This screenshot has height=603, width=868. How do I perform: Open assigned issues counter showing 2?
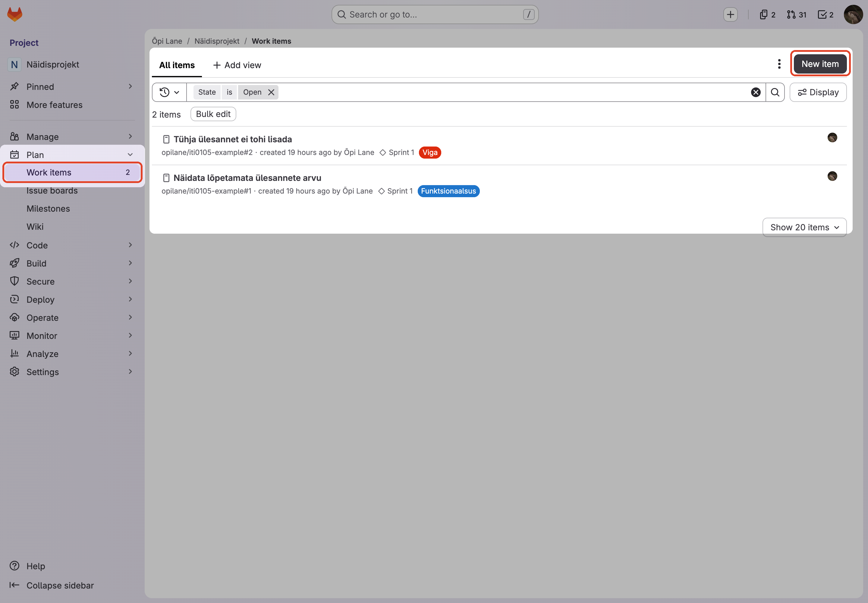tap(767, 14)
